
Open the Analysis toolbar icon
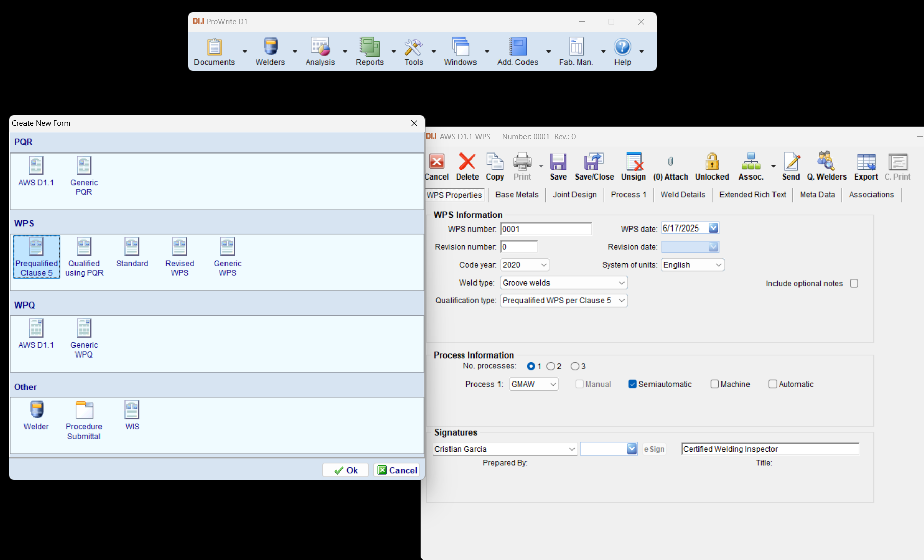(320, 51)
